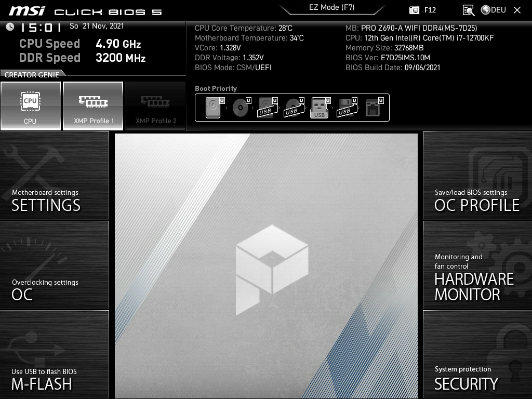
Task: Select the USB key boot device
Action: [x=320, y=108]
